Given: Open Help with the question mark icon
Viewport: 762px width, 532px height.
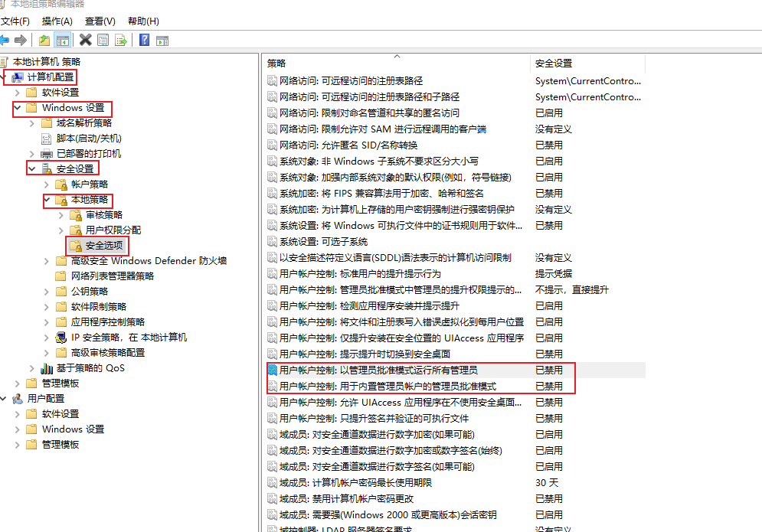Looking at the screenshot, I should tap(144, 41).
